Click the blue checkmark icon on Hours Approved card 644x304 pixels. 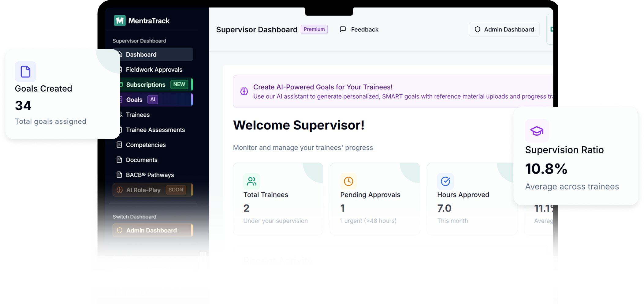tap(445, 181)
